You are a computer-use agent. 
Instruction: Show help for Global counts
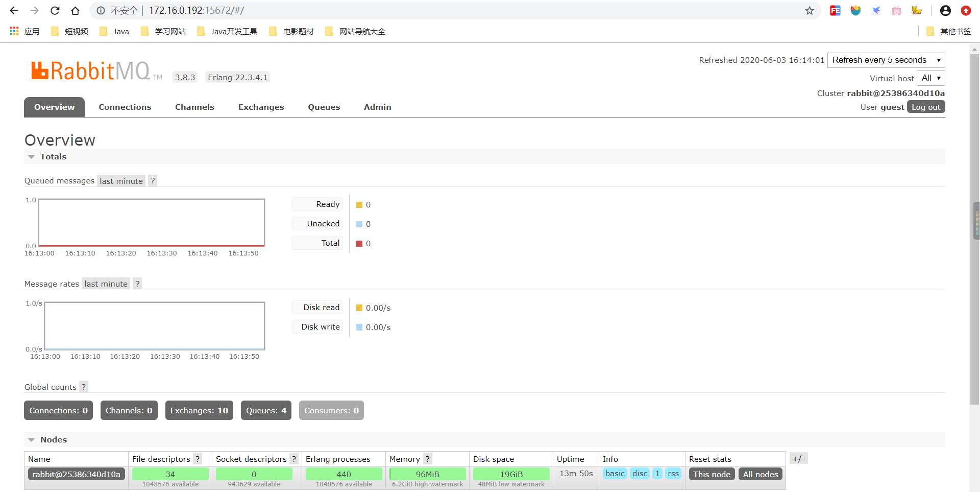[84, 387]
